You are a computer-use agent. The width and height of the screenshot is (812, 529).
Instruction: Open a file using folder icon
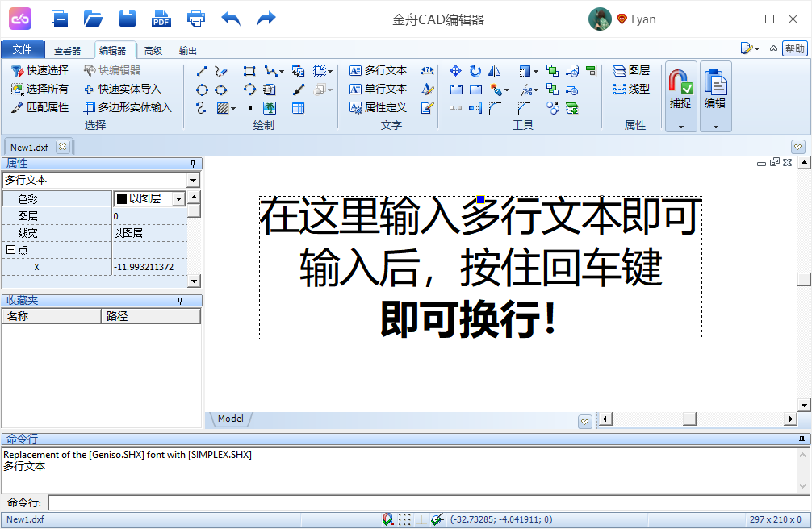[93, 19]
